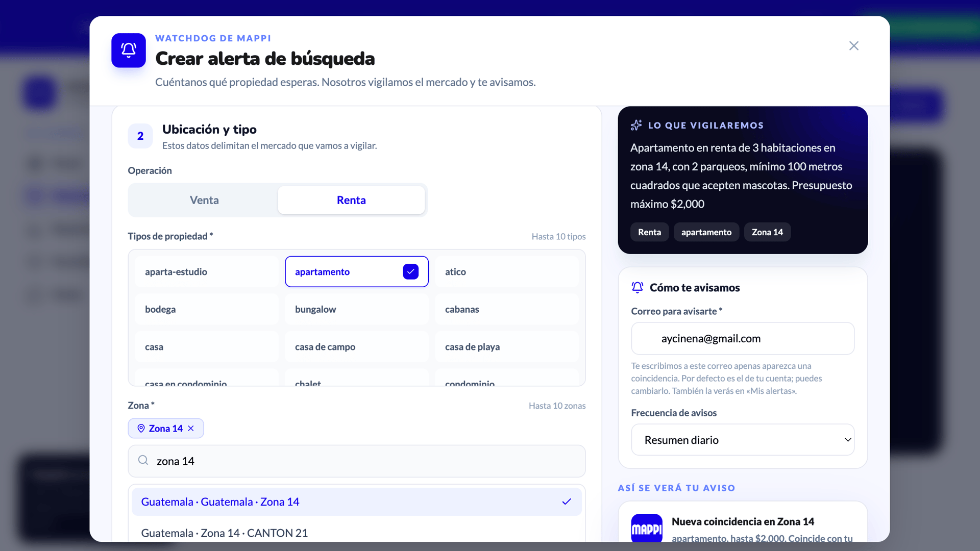980x551 pixels.
Task: Choose the bungalow property type
Action: coord(356,309)
